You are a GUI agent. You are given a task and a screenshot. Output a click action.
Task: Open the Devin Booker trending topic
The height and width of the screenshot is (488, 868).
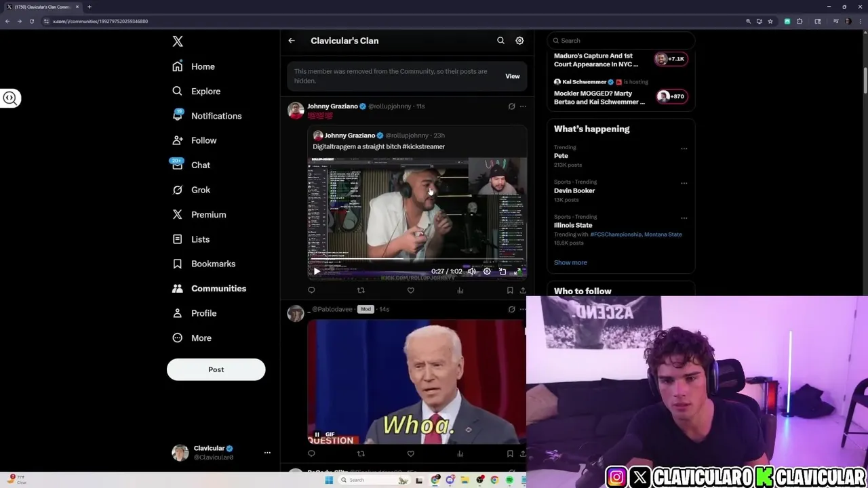click(574, 190)
